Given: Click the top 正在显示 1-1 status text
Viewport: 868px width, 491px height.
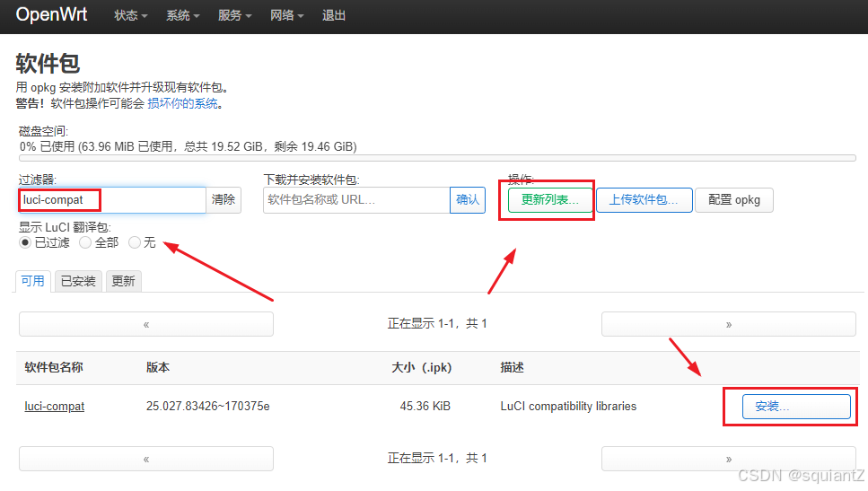Looking at the screenshot, I should click(x=437, y=323).
